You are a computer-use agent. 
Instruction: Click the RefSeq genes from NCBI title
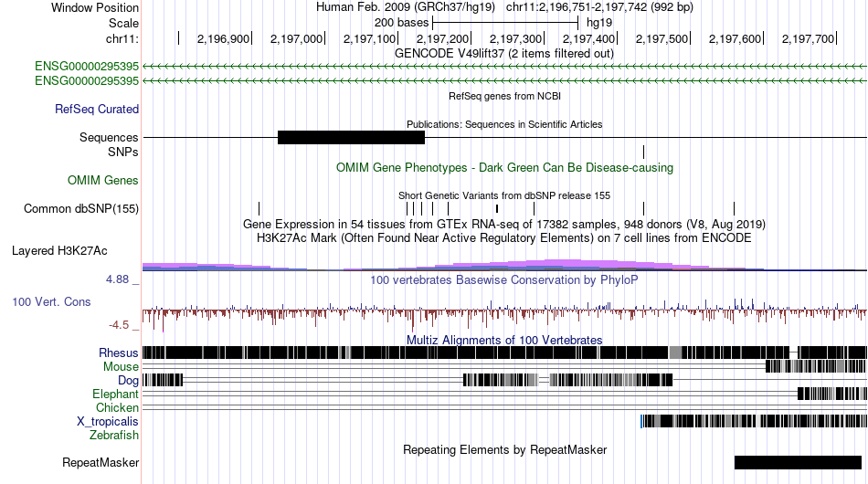504,96
